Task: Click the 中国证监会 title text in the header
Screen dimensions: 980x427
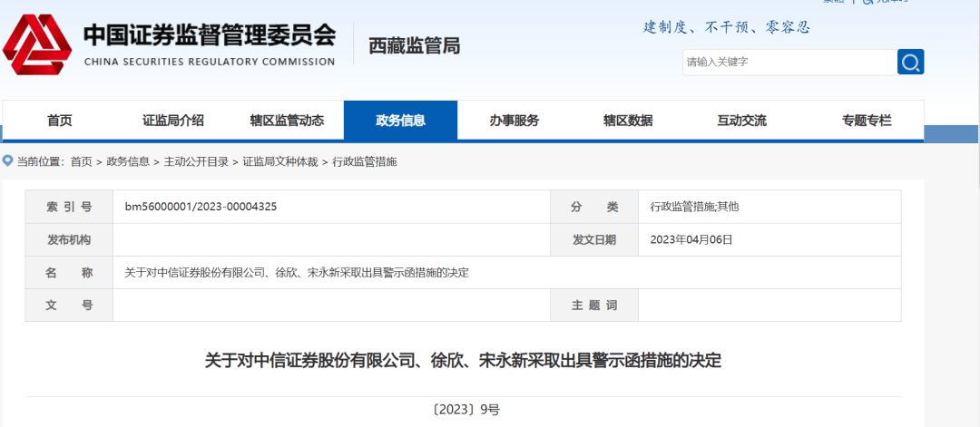Action: point(210,35)
